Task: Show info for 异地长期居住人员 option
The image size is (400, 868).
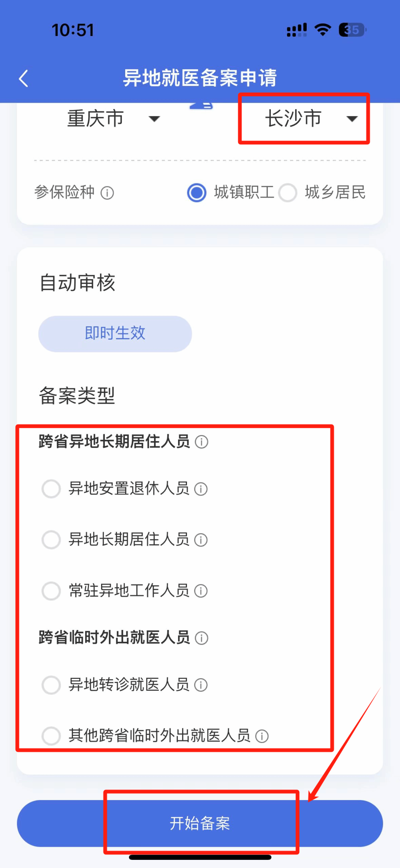Action: (x=201, y=540)
